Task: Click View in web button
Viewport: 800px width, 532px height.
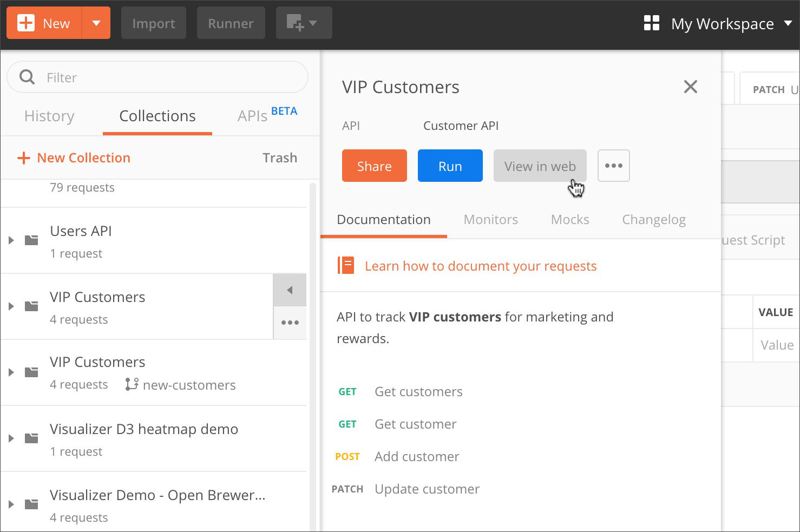Action: 540,166
